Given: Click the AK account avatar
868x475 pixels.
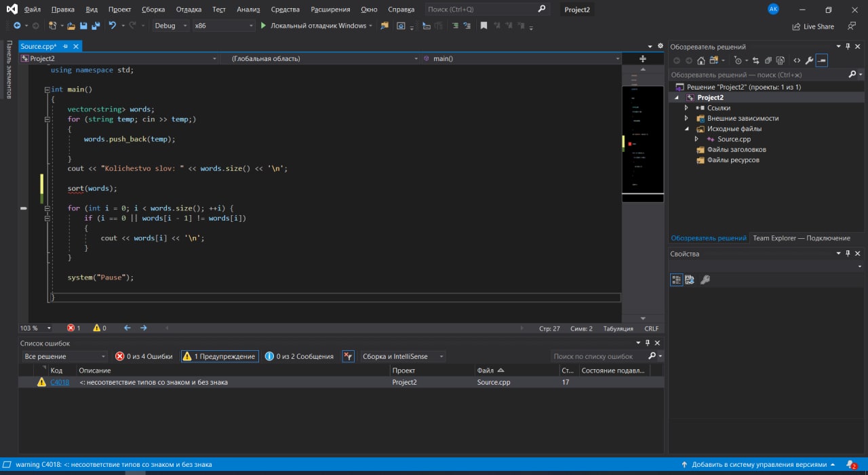Looking at the screenshot, I should (774, 9).
